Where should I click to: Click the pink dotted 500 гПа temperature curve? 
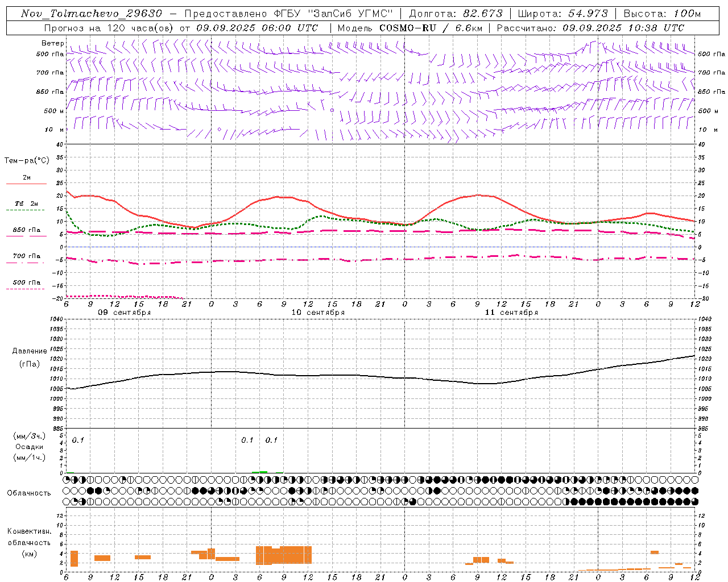124,296
